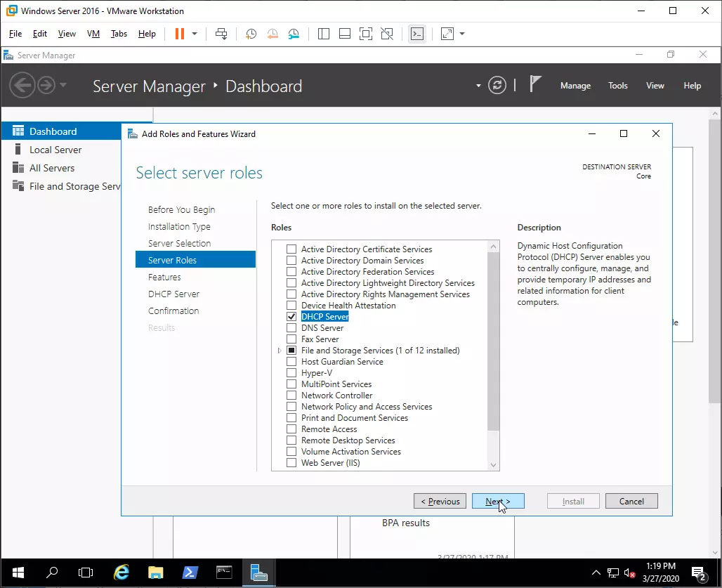The width and height of the screenshot is (722, 588).
Task: Select the Remote Access role checkbox
Action: click(x=291, y=429)
